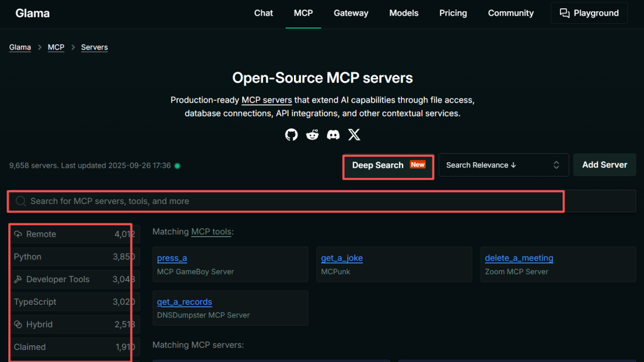The height and width of the screenshot is (362, 644).
Task: Follow the MCP servers link in description
Action: pyautogui.click(x=267, y=100)
